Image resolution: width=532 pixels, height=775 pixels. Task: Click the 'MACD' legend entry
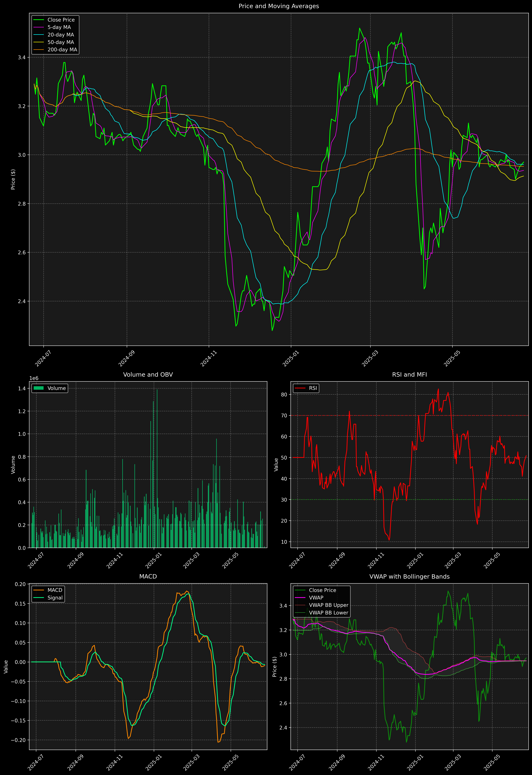pos(48,590)
